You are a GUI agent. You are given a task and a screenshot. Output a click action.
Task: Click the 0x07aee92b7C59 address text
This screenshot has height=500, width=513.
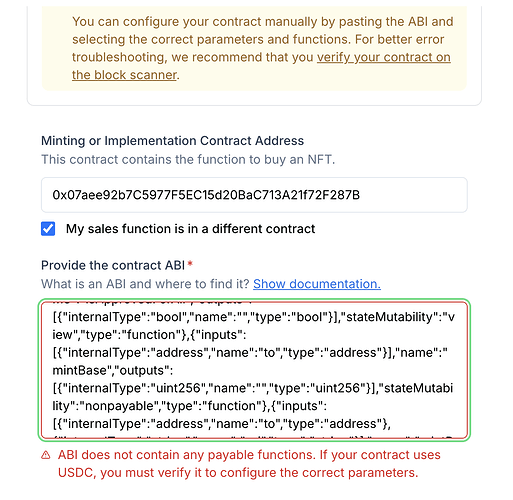click(206, 195)
